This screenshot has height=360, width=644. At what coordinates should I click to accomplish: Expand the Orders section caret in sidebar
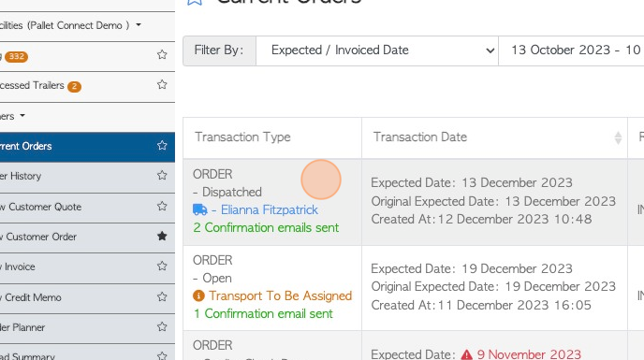pos(22,116)
